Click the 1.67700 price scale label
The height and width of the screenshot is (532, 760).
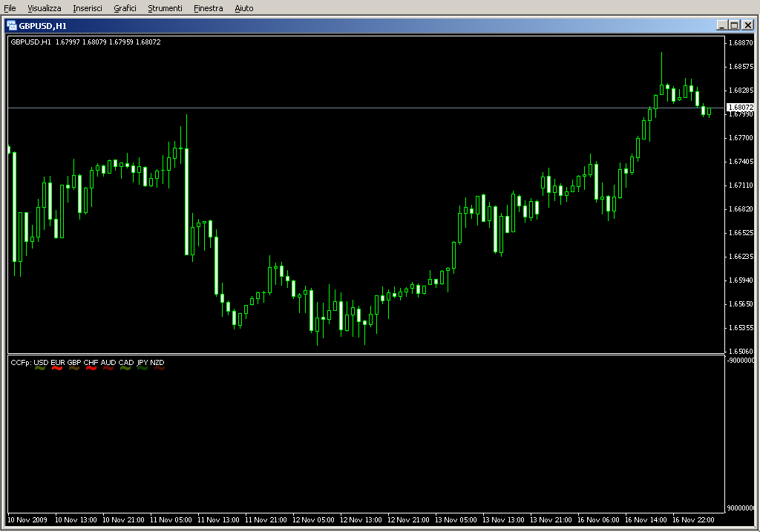tap(741, 137)
